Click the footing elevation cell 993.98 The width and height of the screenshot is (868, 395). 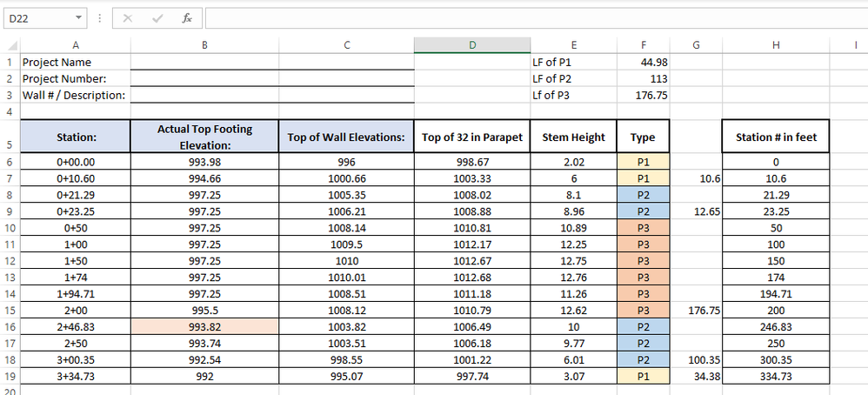(204, 162)
